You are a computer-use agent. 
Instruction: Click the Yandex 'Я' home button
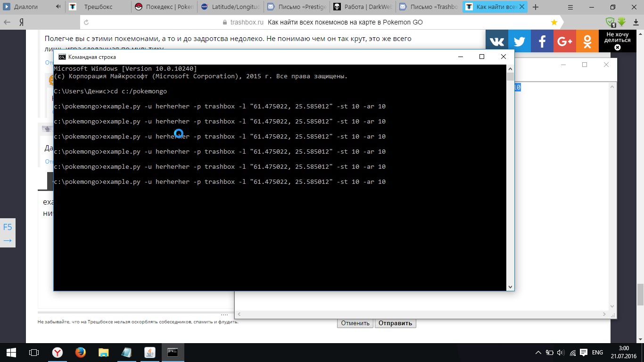[22, 22]
